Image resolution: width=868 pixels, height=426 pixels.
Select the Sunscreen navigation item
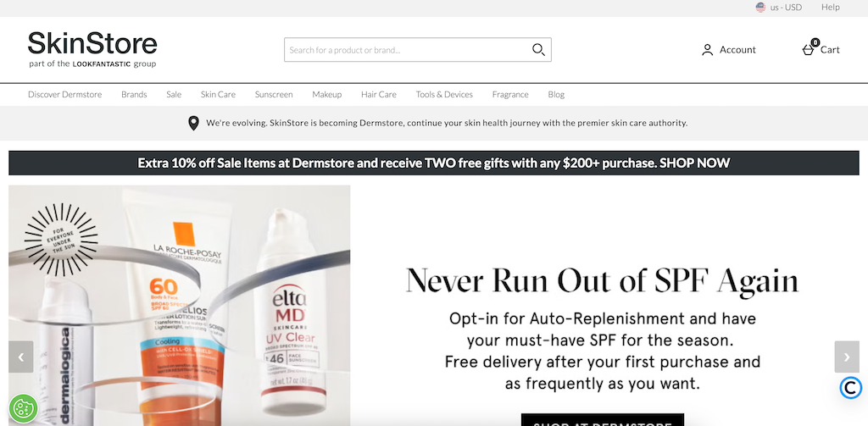click(x=274, y=95)
